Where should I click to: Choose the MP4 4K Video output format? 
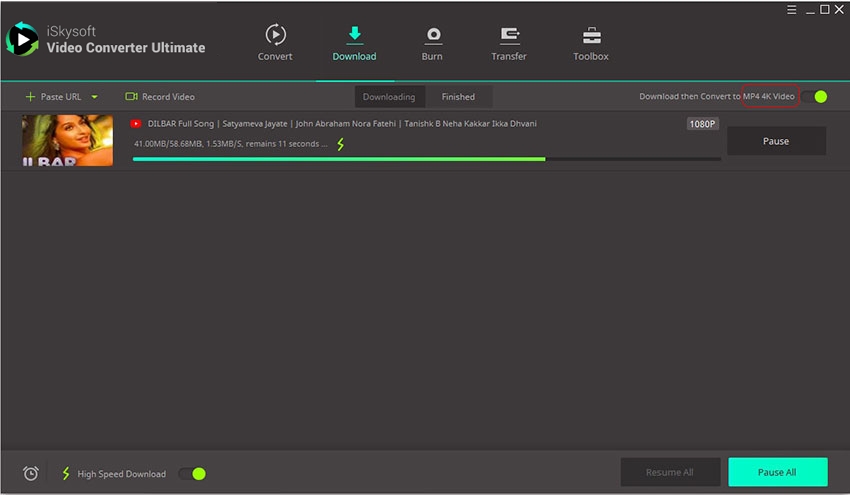tap(769, 97)
